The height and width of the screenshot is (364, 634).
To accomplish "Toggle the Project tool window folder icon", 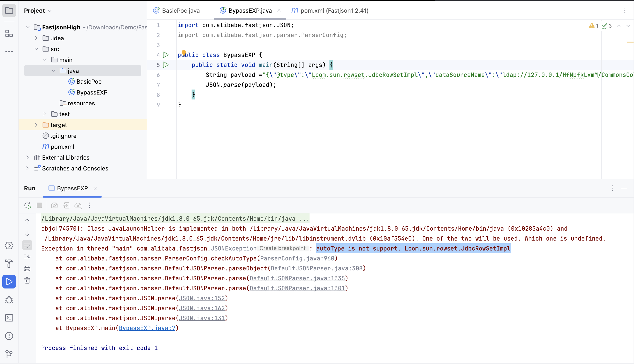I will (9, 10).
